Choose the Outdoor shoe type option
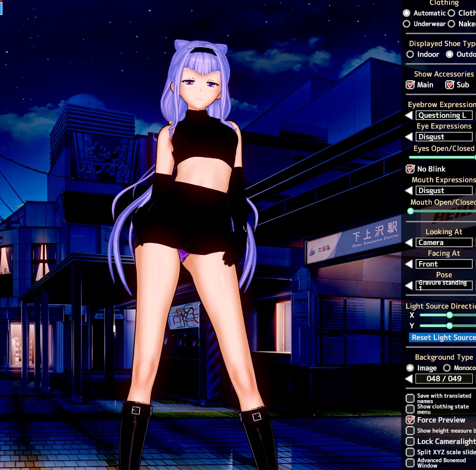 pos(450,54)
